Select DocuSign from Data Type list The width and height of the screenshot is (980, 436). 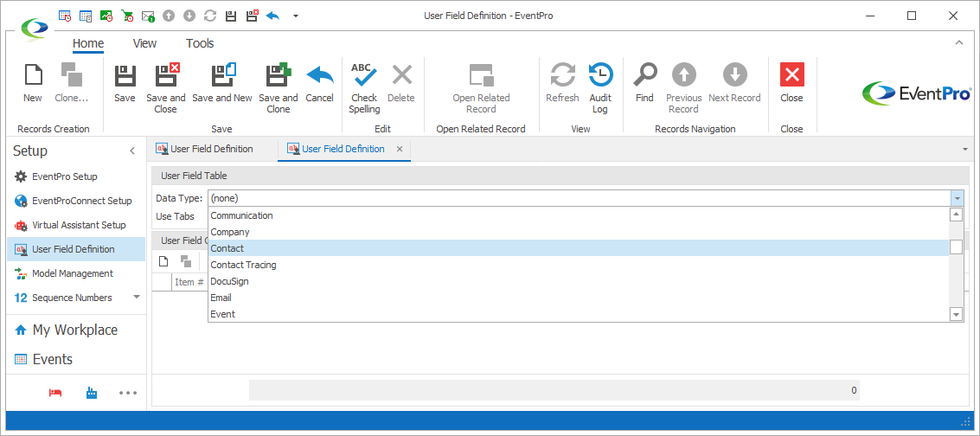tap(579, 281)
